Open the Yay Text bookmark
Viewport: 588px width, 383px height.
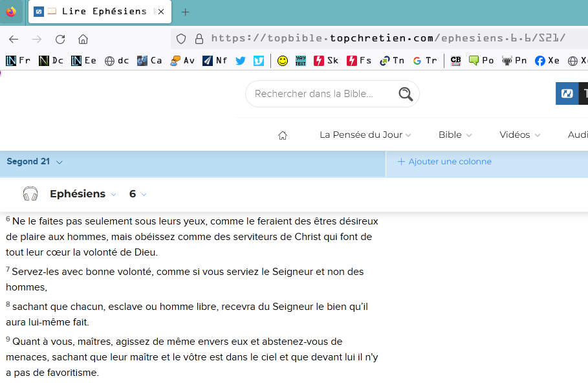(x=300, y=61)
